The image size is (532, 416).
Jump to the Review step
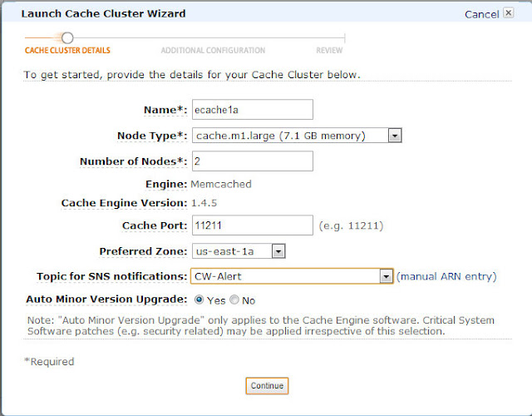[x=329, y=51]
